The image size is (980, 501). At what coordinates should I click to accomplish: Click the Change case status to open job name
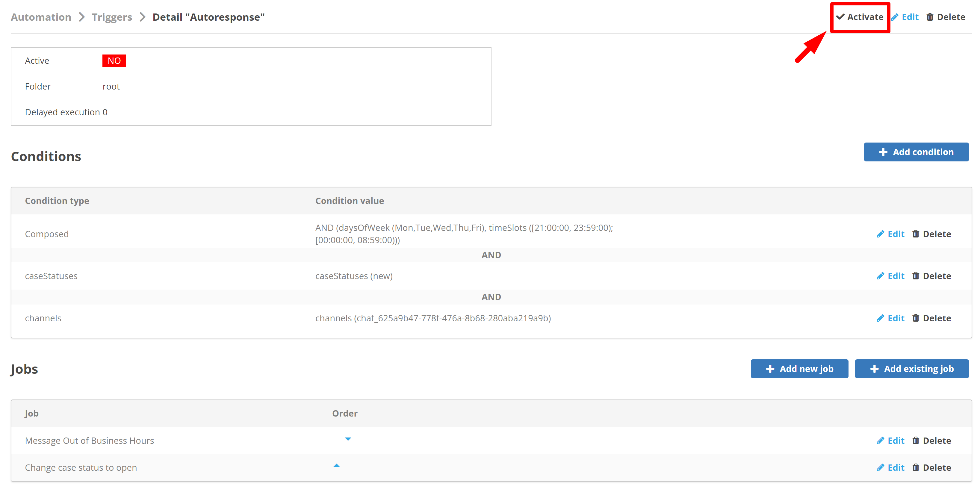pyautogui.click(x=81, y=467)
